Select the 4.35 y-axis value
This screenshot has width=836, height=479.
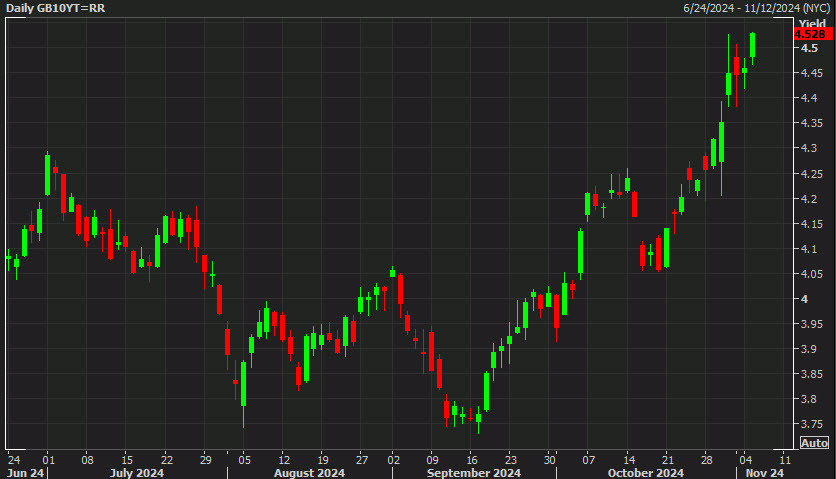[x=811, y=123]
